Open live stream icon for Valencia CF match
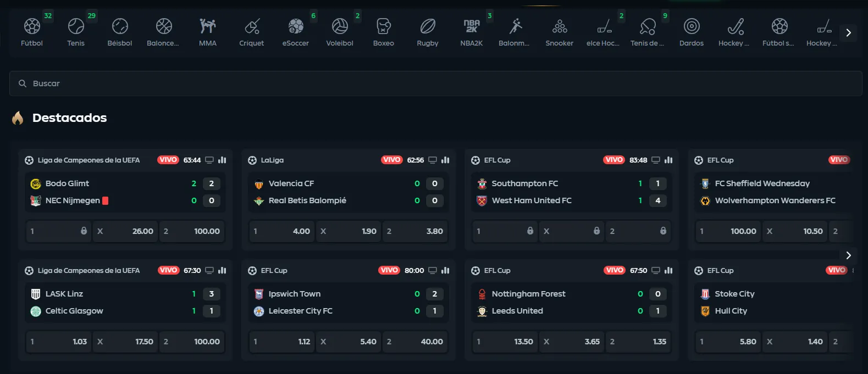 [433, 160]
